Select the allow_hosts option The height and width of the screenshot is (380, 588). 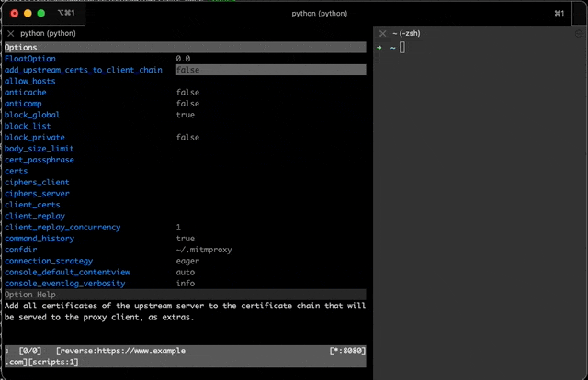click(30, 82)
